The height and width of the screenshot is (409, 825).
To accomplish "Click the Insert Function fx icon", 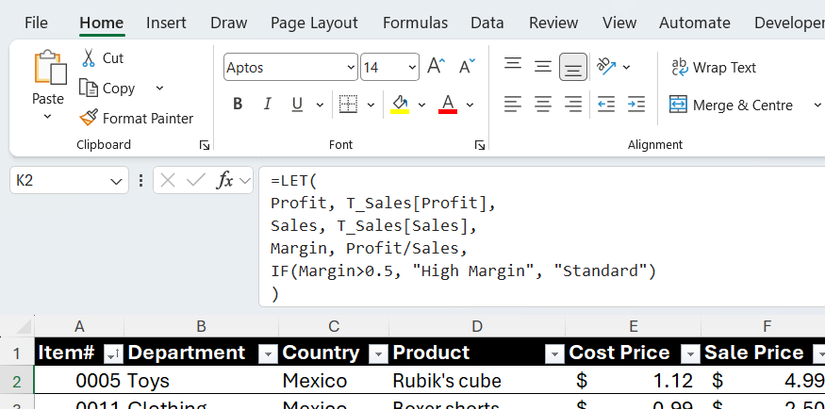I will (x=225, y=181).
